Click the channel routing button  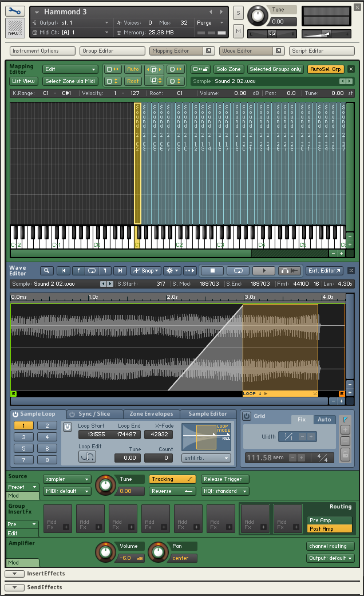click(330, 546)
